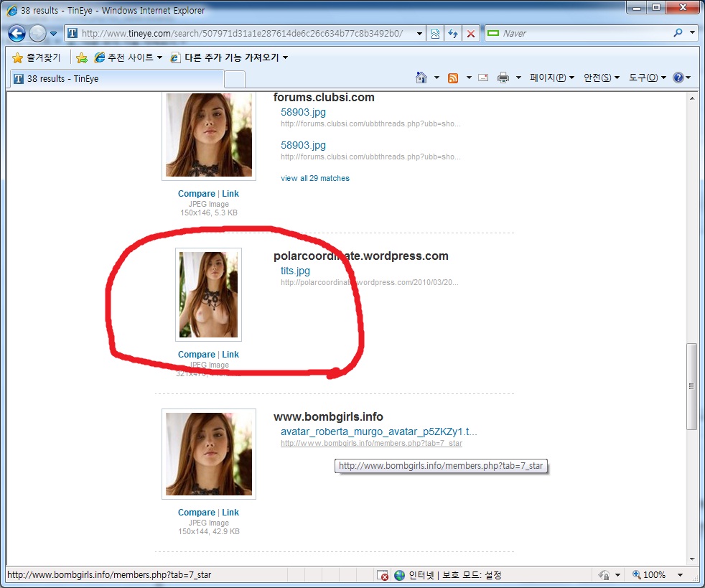Refresh the page using the refresh icon
705x588 pixels.
coord(453,33)
